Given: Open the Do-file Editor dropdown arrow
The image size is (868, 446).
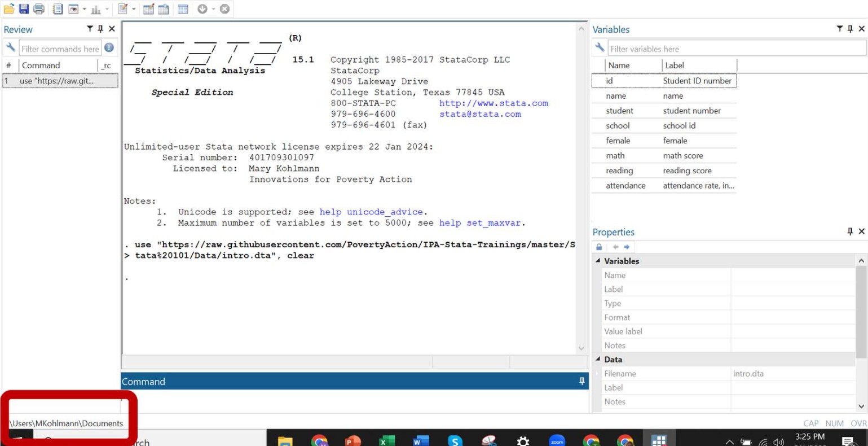Looking at the screenshot, I should [134, 9].
